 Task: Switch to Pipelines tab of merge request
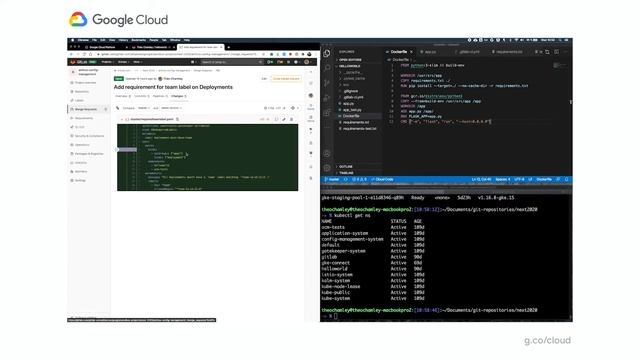[160, 96]
